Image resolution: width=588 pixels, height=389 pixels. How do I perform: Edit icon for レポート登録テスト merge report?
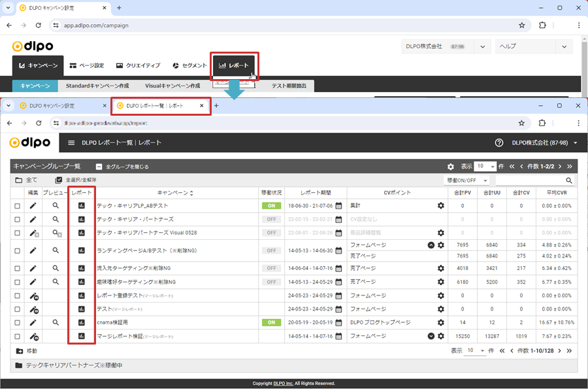click(x=34, y=296)
